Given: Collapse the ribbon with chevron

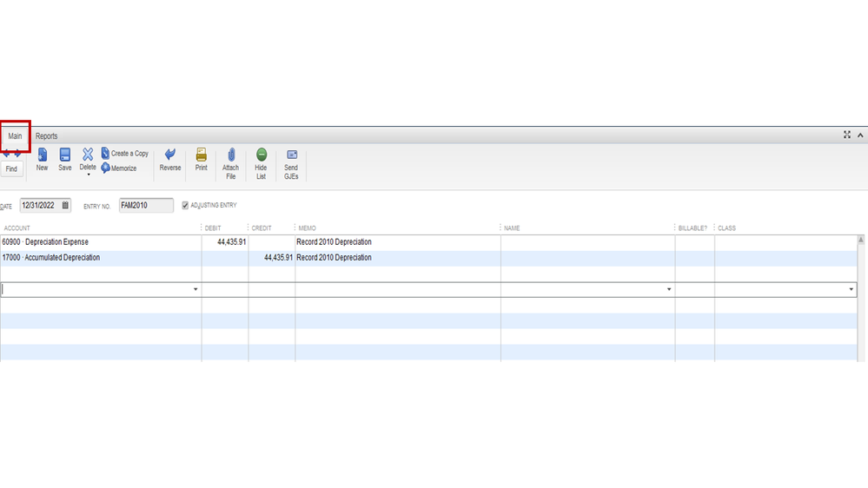Looking at the screenshot, I should coord(860,135).
